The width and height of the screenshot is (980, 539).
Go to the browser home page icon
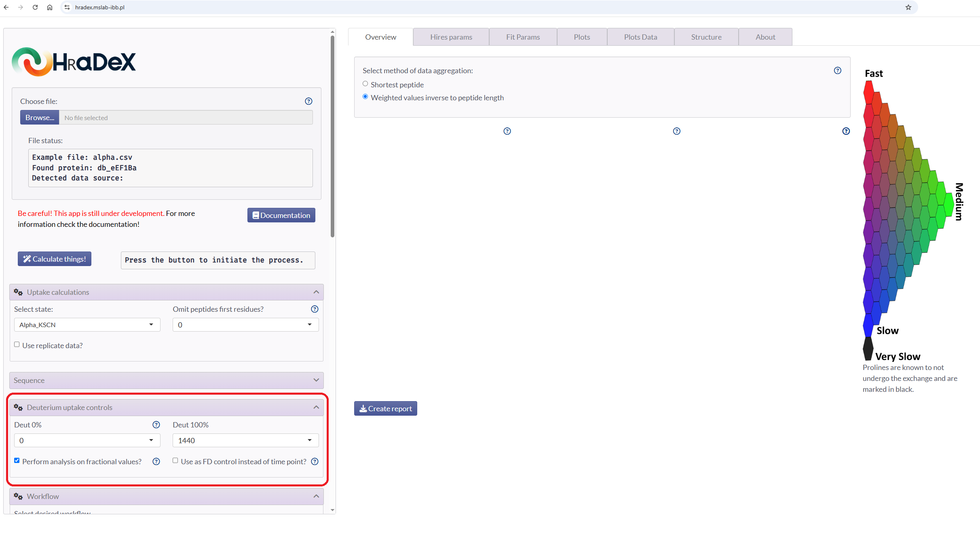pyautogui.click(x=50, y=7)
